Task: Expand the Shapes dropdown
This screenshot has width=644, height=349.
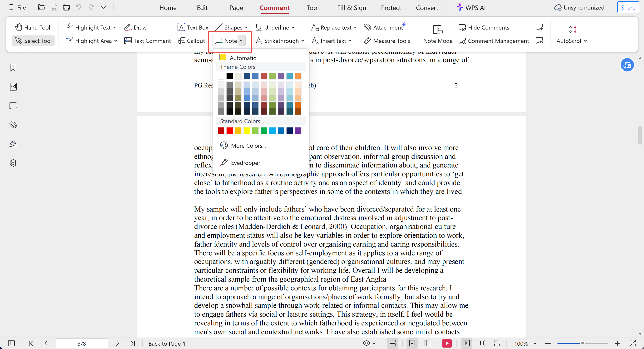Action: coord(246,27)
